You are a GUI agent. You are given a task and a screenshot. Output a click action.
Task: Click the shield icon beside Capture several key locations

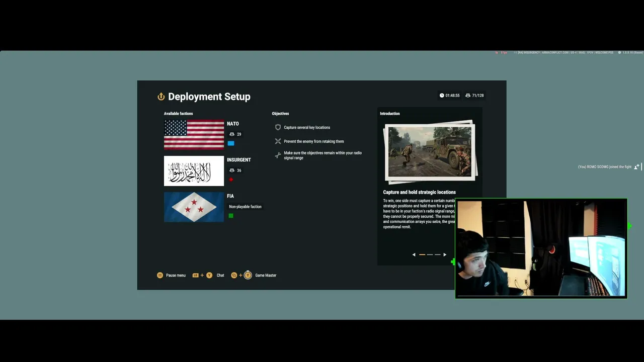(x=278, y=128)
